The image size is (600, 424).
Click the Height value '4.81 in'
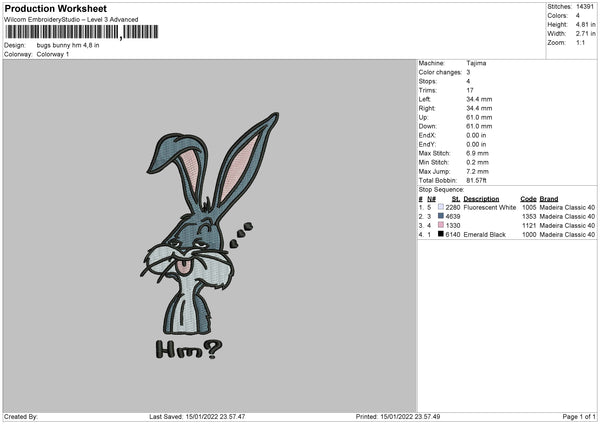586,24
